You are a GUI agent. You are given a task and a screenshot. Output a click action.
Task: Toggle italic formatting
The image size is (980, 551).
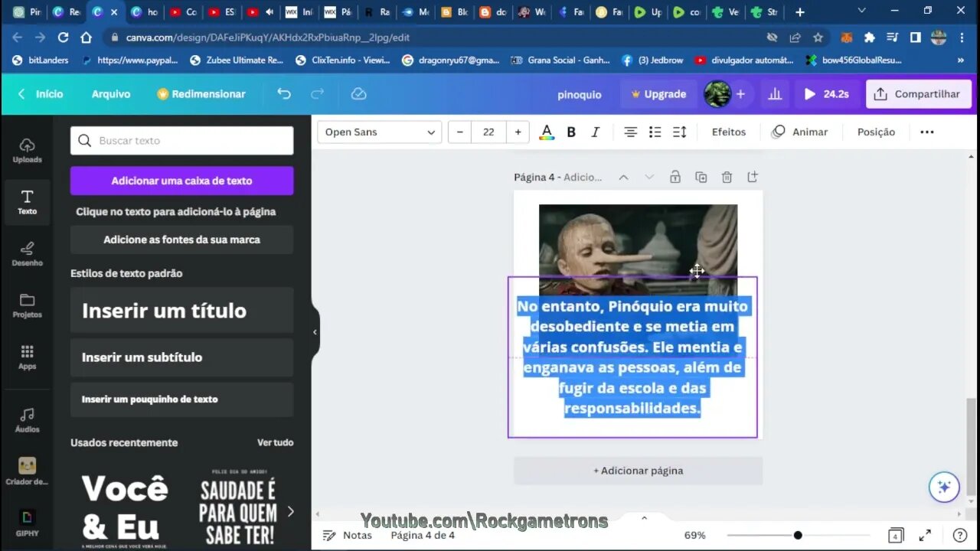tap(595, 132)
